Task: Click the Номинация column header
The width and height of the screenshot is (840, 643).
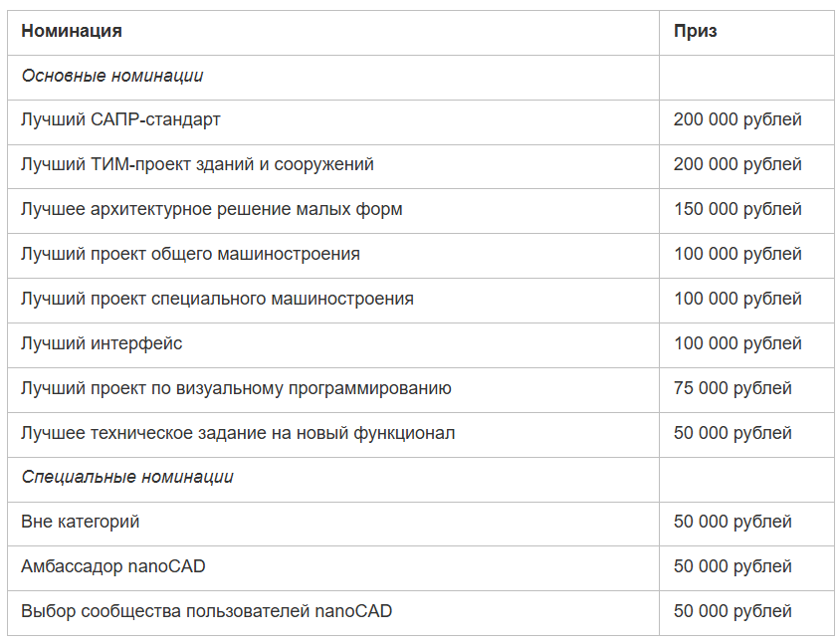Action: (x=72, y=31)
